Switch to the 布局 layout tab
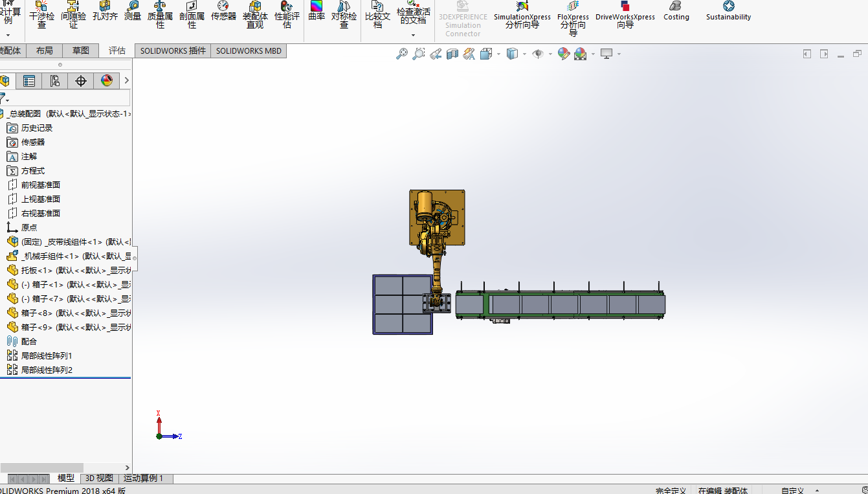Viewport: 868px width, 494px height. point(45,51)
